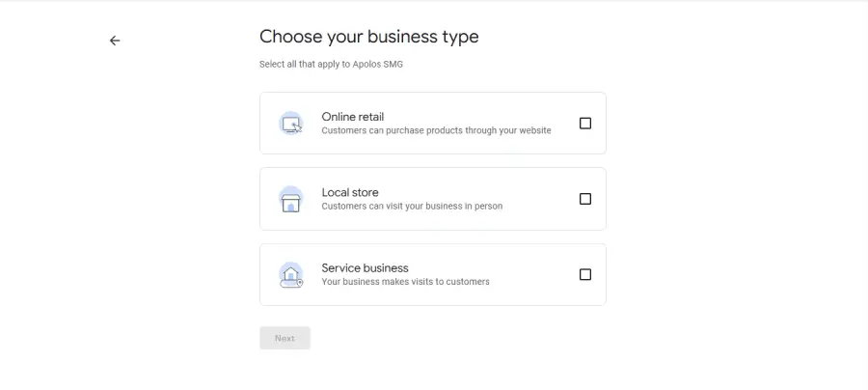The image size is (868, 390).
Task: Click 'Customers can visit your business in person'
Action: pos(412,206)
